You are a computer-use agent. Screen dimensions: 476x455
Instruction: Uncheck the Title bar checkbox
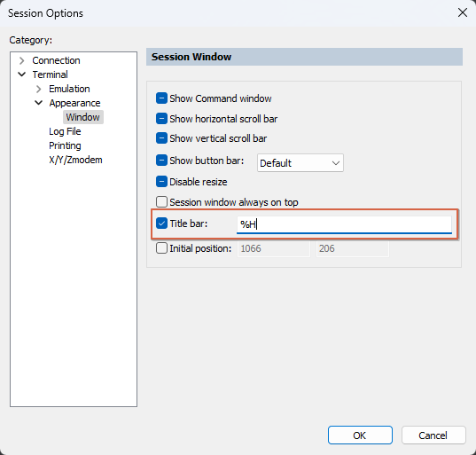coord(161,224)
